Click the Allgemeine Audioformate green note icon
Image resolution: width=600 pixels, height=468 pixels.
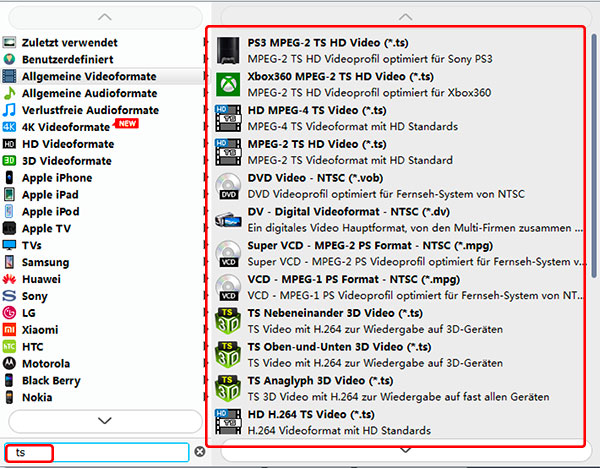click(9, 93)
